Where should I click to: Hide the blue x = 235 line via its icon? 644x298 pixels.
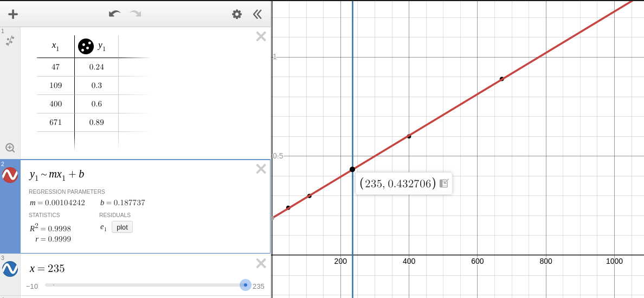tap(10, 269)
